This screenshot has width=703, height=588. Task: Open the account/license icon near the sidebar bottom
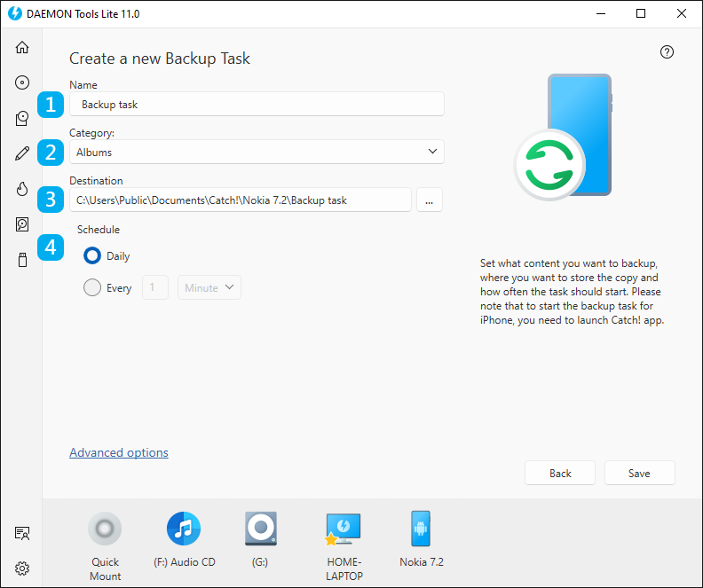[x=22, y=533]
